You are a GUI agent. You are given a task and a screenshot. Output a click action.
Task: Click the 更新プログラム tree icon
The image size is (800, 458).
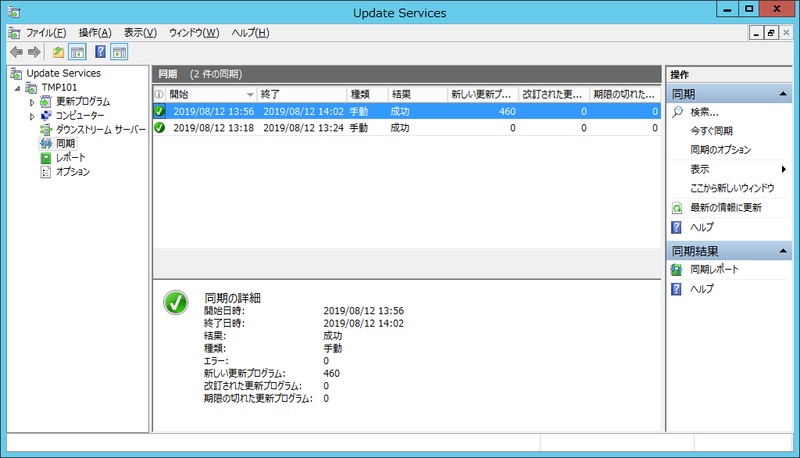(x=46, y=101)
